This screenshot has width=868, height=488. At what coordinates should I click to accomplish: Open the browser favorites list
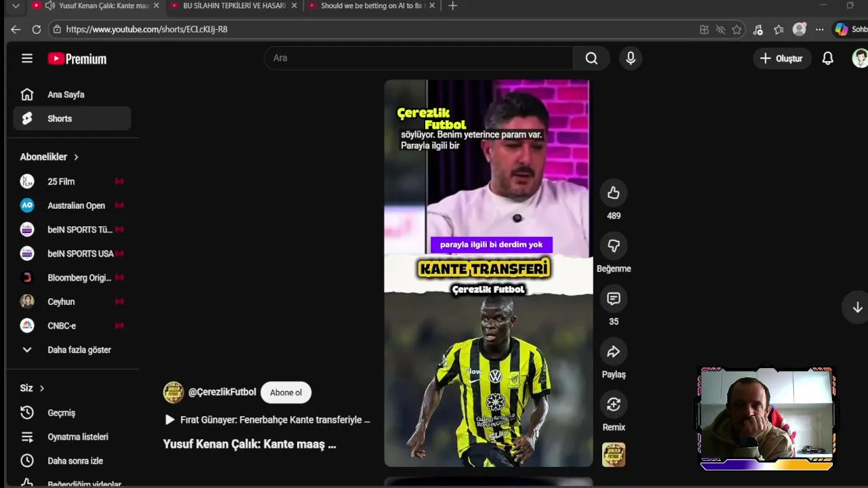[778, 30]
